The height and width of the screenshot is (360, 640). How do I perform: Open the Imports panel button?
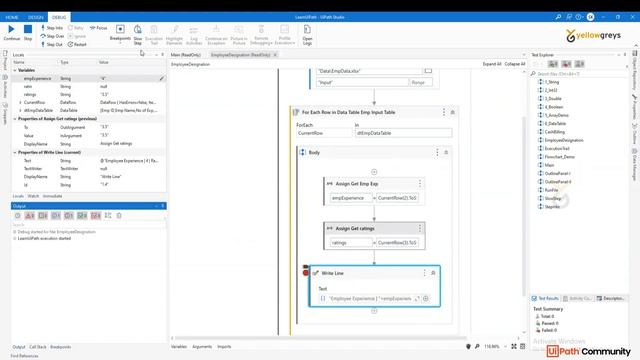point(224,347)
